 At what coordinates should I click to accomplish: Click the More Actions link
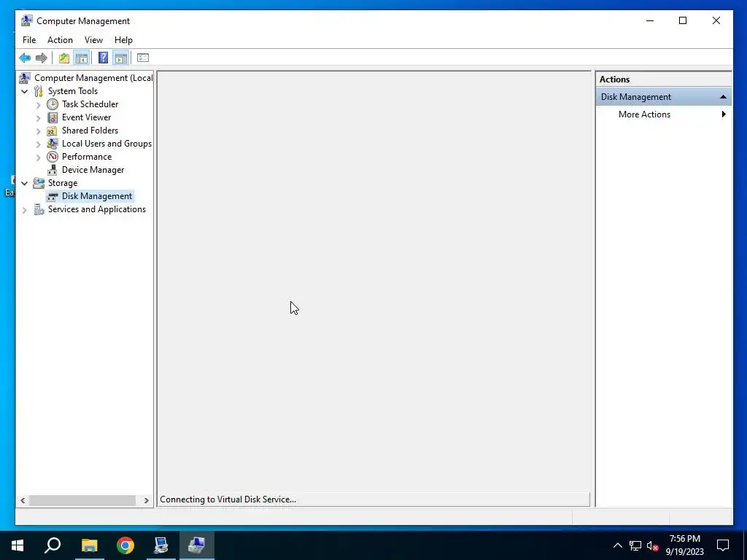[x=644, y=114]
